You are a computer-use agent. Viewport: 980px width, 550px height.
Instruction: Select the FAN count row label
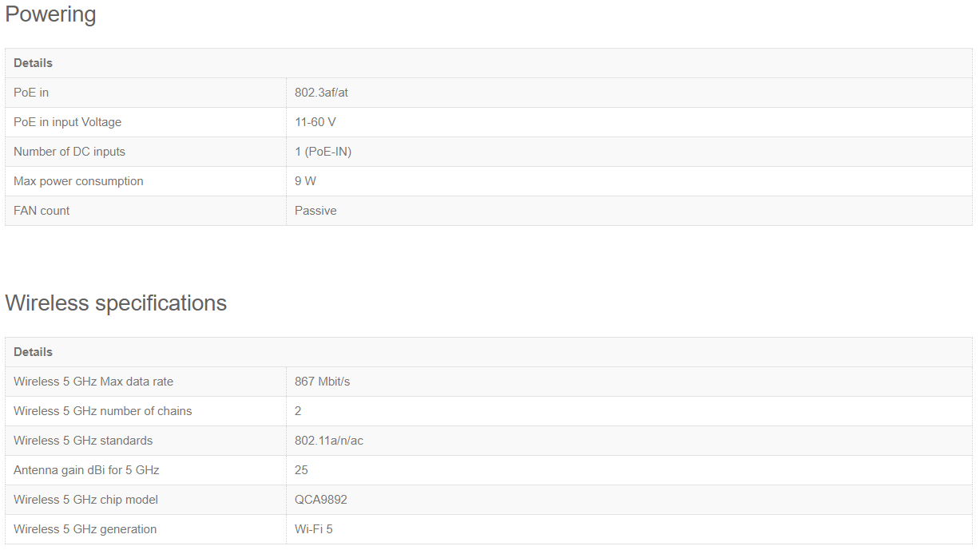click(42, 211)
